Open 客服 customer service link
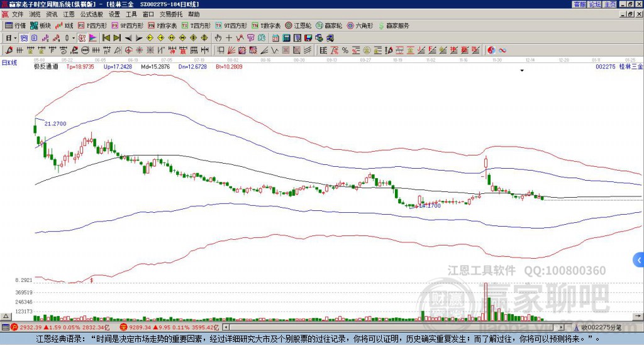This screenshot has width=644, height=345. tap(579, 4)
